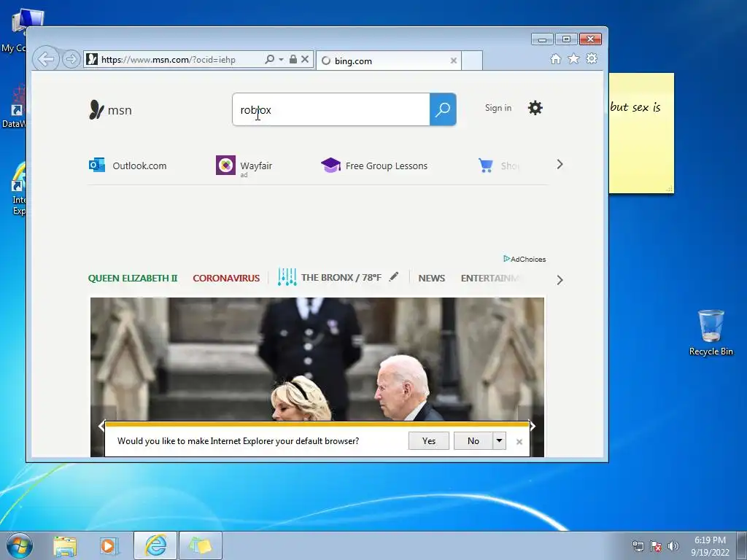The image size is (747, 560).
Task: Click the Internet Explorer taskbar button
Action: (155, 545)
